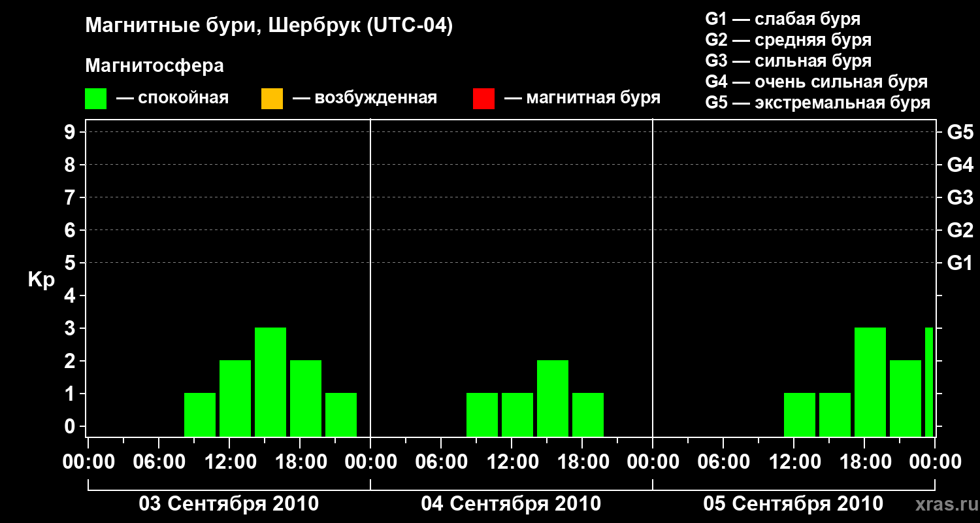980x523 pixels.
Task: Click the orange 'возбужденная' legend swatch
Action: [272, 99]
